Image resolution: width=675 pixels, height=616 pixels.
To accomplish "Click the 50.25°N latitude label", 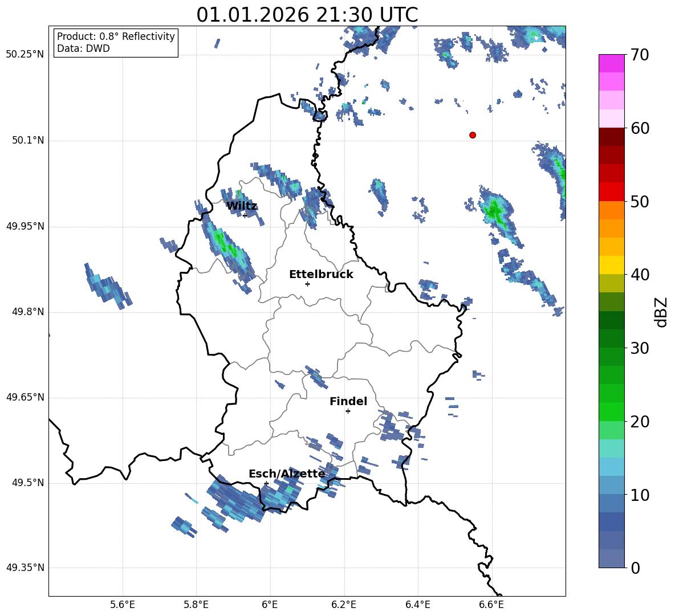I will (25, 55).
